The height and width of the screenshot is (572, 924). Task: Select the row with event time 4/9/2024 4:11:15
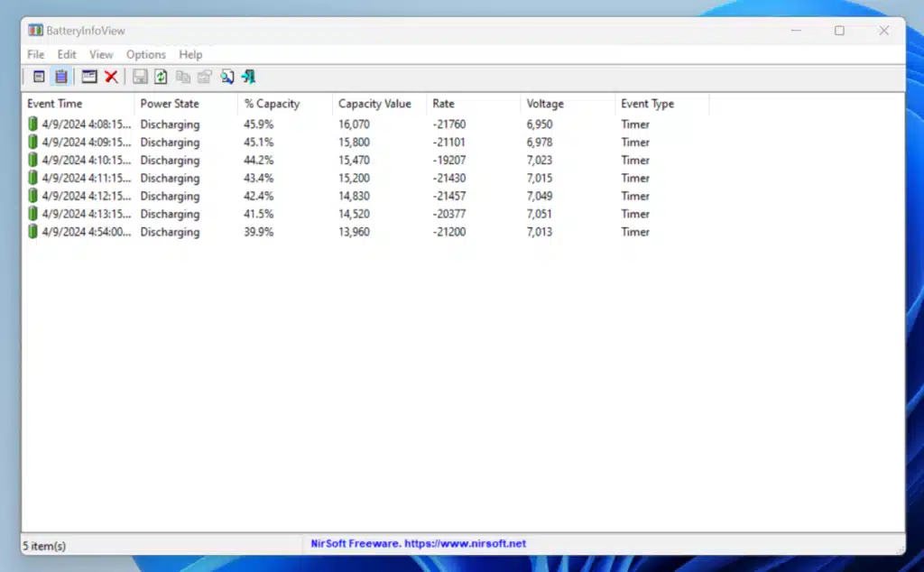(x=366, y=178)
